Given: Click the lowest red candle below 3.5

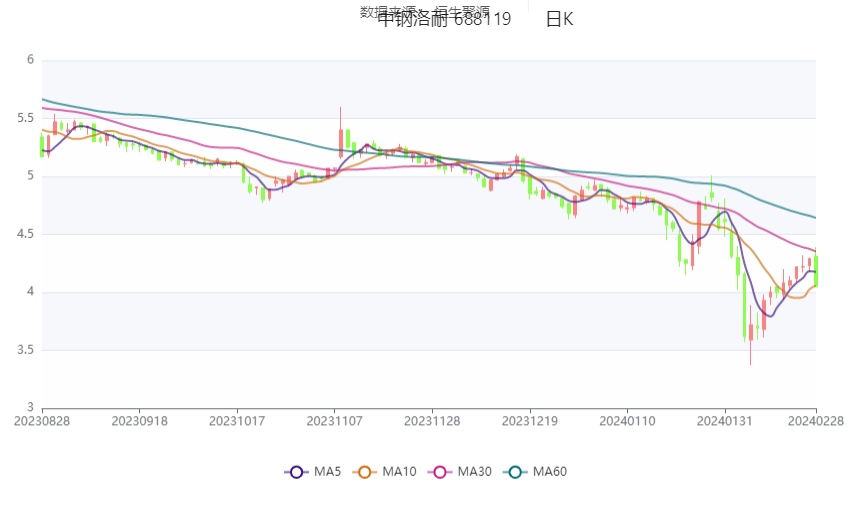Looking at the screenshot, I should pyautogui.click(x=751, y=334).
